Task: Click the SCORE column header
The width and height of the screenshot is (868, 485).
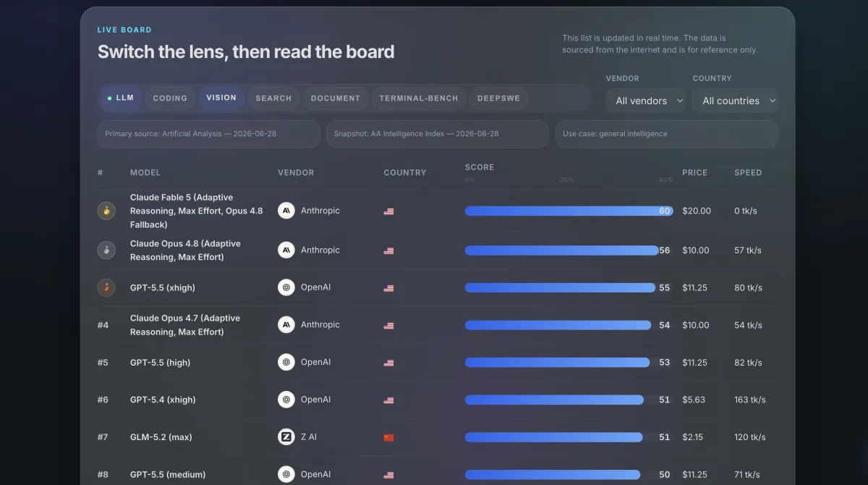Action: pyautogui.click(x=480, y=167)
